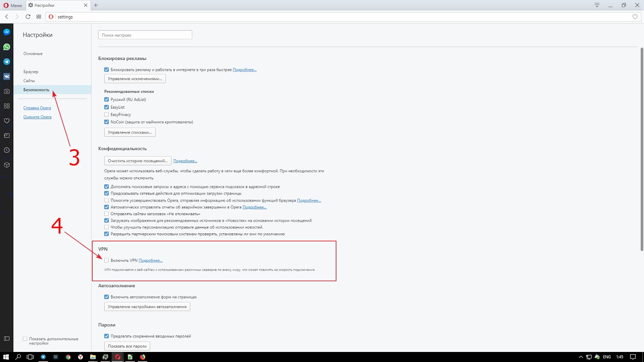Image resolution: width=644 pixels, height=362 pixels.
Task: Enable EasyPrivacy checkbox
Action: pyautogui.click(x=107, y=115)
